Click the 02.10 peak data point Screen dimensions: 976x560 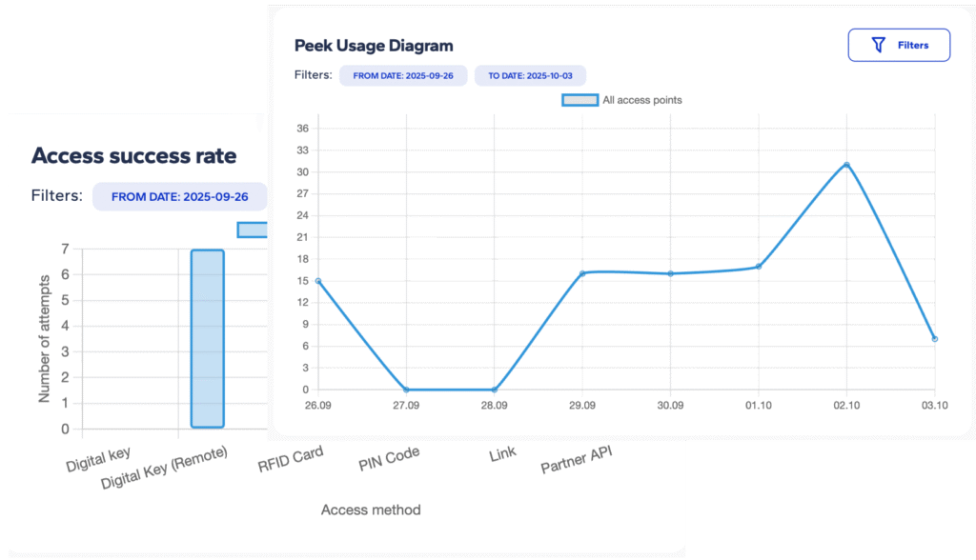coord(846,165)
